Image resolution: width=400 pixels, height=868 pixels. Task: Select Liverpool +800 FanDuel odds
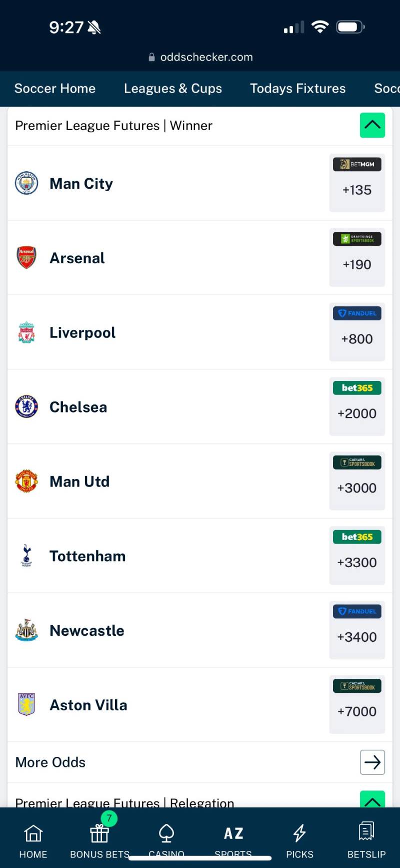click(357, 332)
